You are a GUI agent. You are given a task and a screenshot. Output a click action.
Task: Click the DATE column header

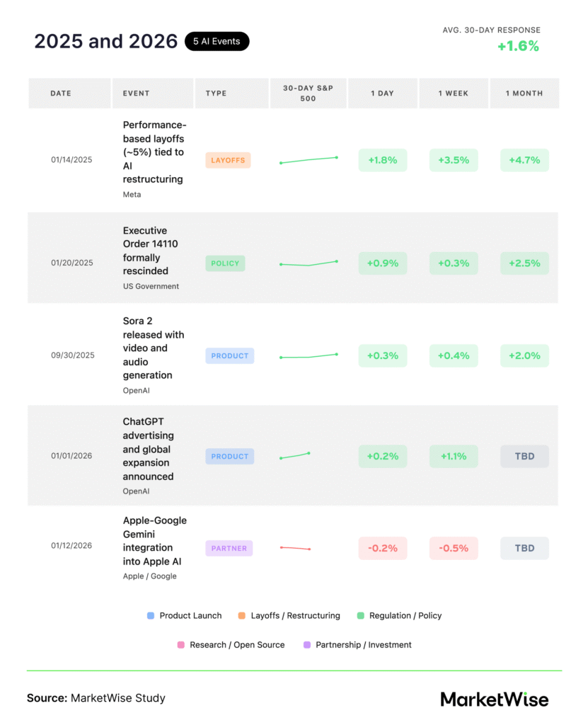tap(61, 93)
